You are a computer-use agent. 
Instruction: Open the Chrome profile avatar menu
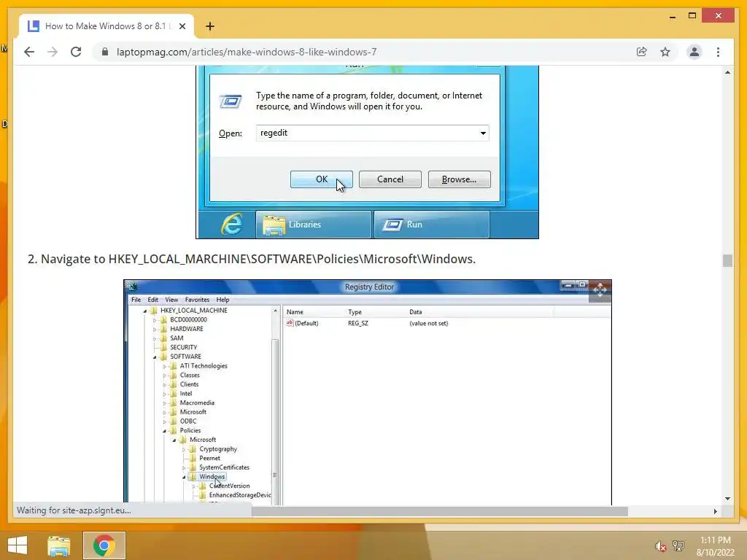694,52
